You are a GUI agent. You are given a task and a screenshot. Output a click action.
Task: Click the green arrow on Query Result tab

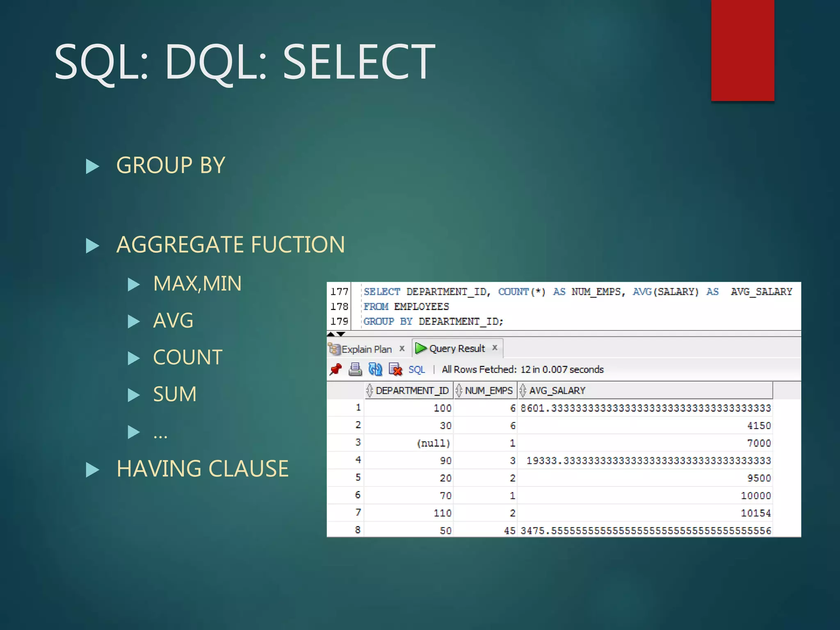[x=420, y=349]
